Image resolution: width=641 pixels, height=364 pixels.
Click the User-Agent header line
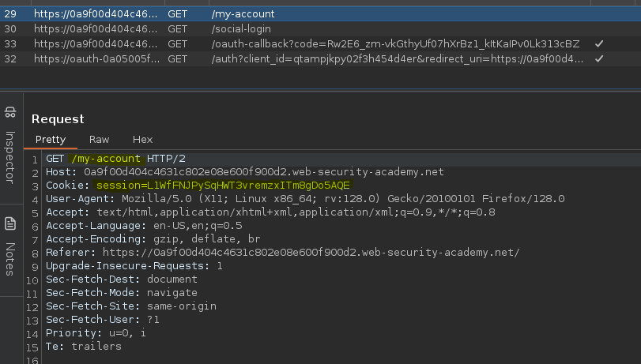click(305, 199)
